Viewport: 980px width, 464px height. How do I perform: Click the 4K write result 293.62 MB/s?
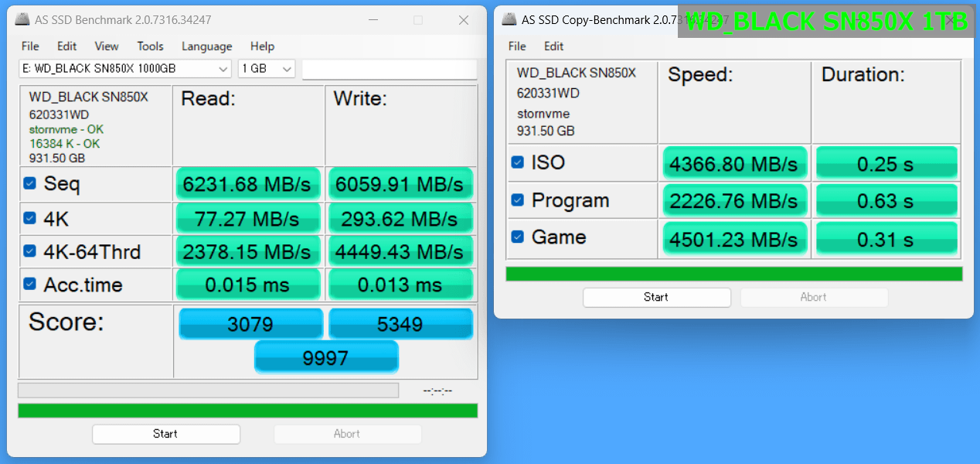click(400, 219)
